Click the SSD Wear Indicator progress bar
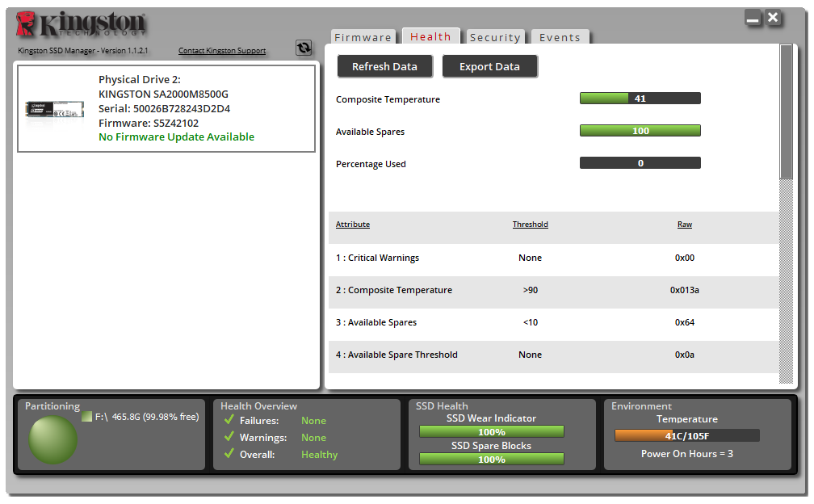The height and width of the screenshot is (504, 814). (x=492, y=432)
